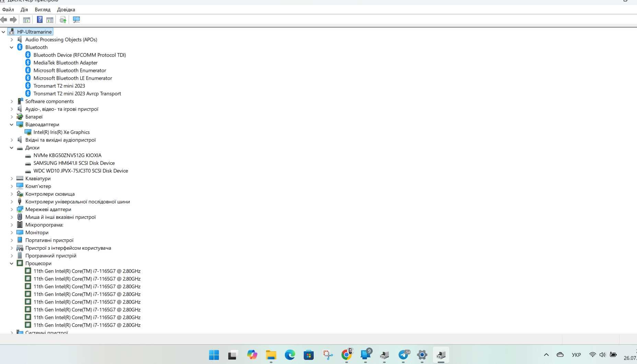Select MediaTek Bluetooth Adapter
Viewport: 637px width, 364px height.
coord(66,63)
